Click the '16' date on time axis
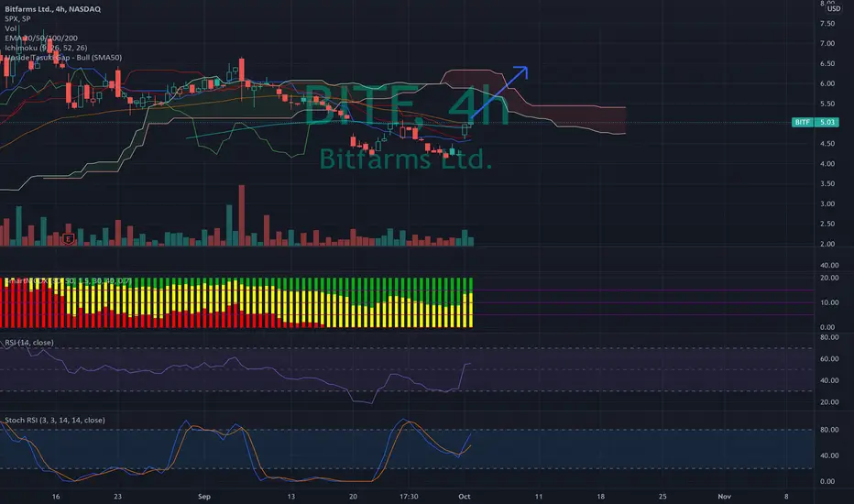This screenshot has height=504, width=854. click(56, 497)
